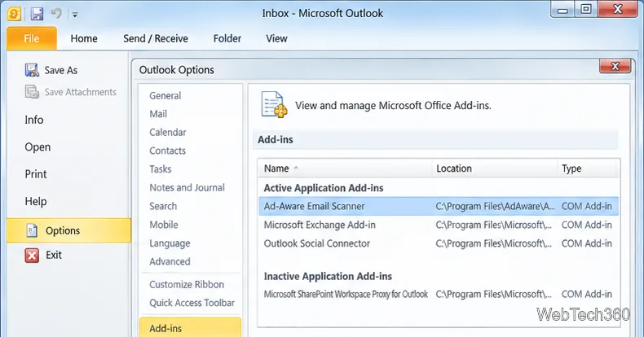The image size is (644, 337).
Task: Close the Outlook Options dialog
Action: pyautogui.click(x=615, y=66)
